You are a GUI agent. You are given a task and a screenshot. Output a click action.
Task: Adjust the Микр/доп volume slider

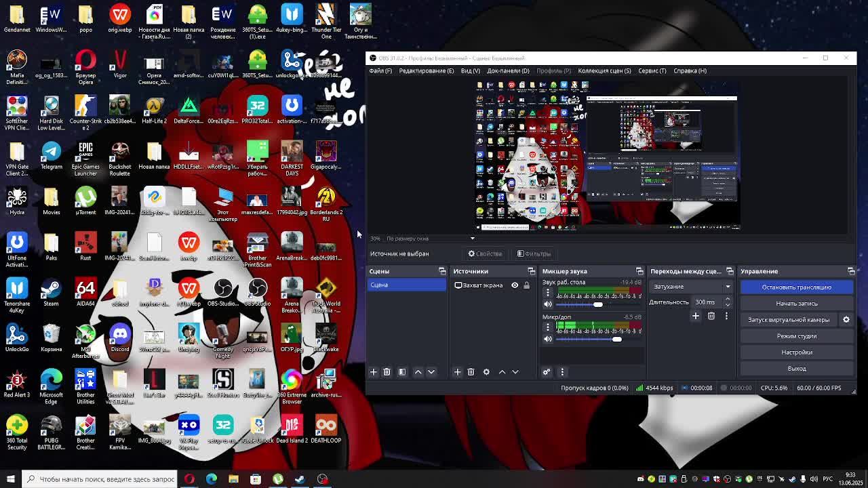tap(599, 339)
